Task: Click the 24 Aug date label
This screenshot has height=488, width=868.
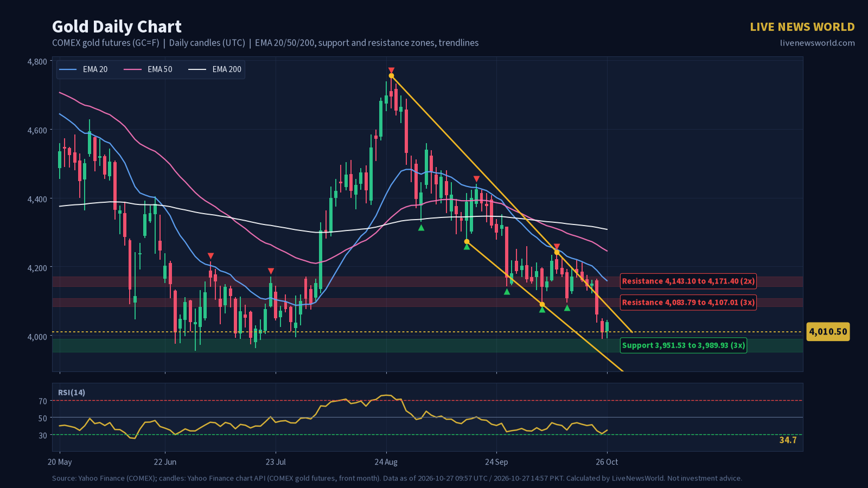Action: click(x=386, y=462)
